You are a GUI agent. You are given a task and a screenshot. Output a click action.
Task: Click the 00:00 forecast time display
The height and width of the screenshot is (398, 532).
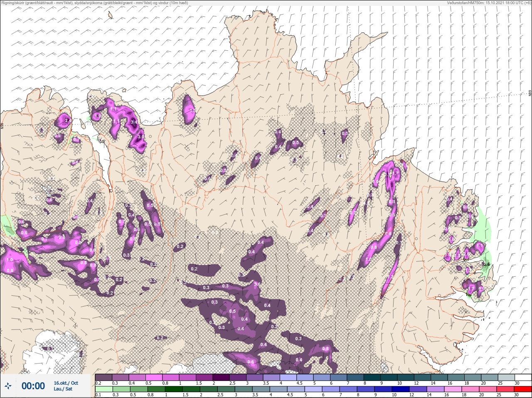pyautogui.click(x=33, y=386)
